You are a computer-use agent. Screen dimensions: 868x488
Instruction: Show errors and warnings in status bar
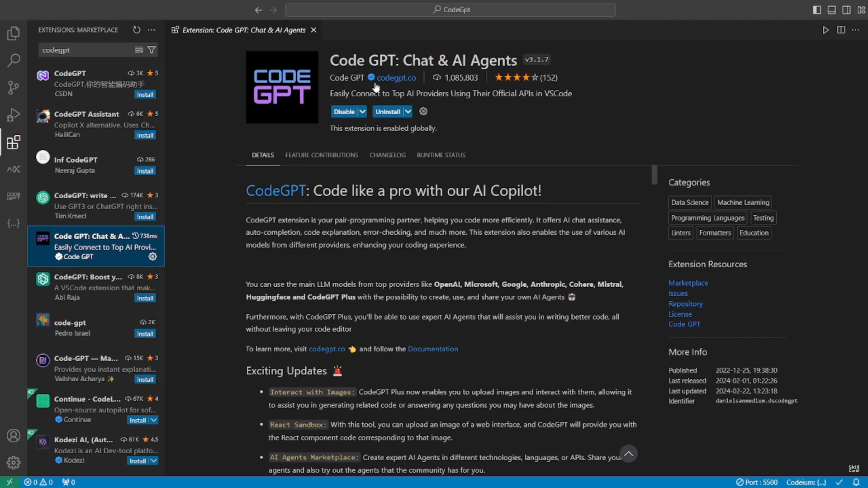[x=38, y=482]
